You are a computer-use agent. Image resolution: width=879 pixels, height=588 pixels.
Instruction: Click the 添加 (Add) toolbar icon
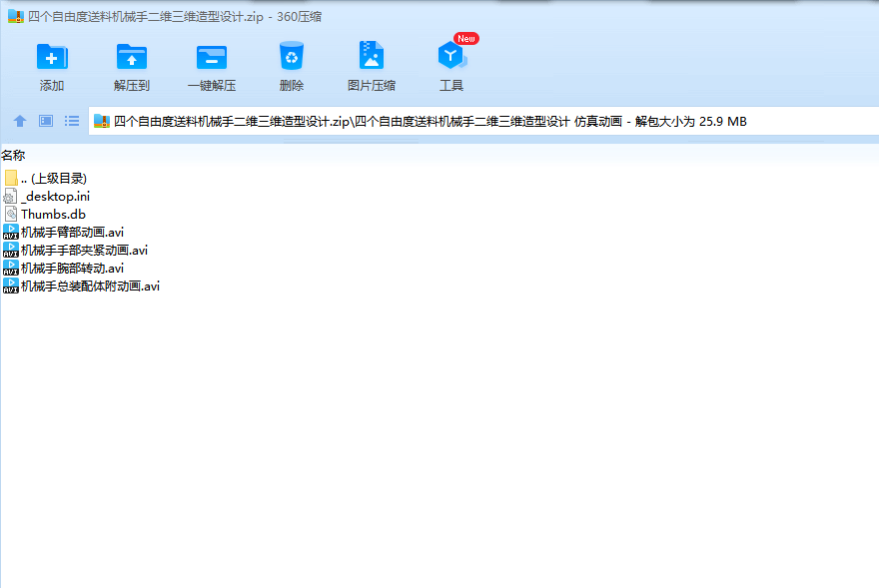click(x=52, y=57)
